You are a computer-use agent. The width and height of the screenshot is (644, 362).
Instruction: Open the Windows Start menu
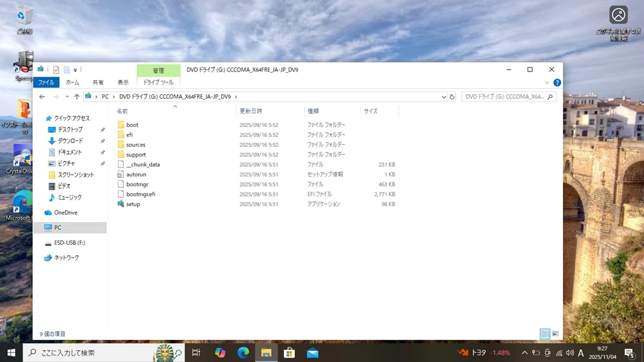11,352
